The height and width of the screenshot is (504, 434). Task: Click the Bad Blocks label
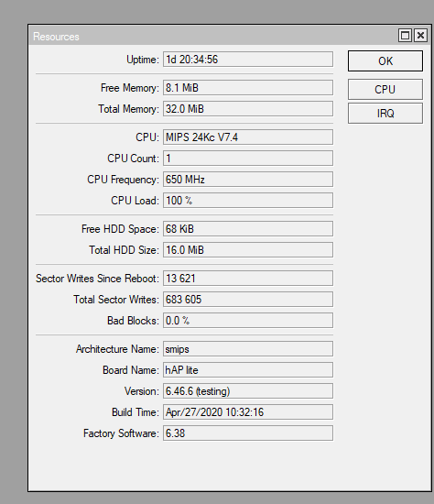(133, 321)
